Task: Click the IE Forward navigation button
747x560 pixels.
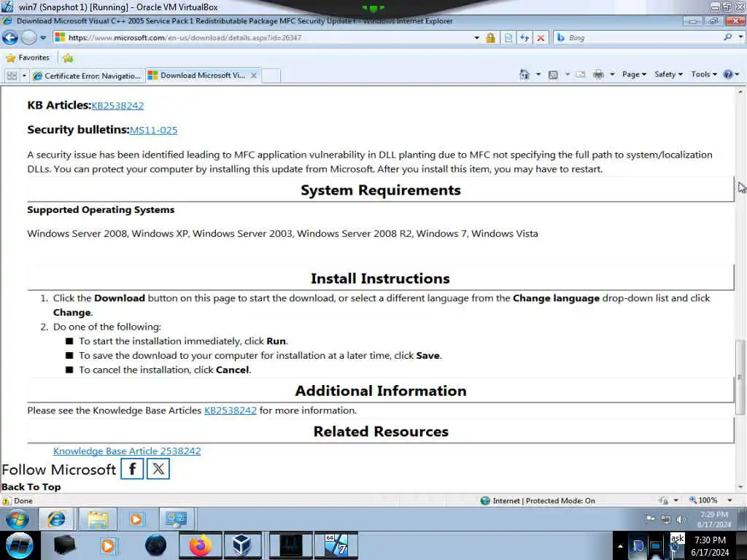Action: tap(28, 37)
